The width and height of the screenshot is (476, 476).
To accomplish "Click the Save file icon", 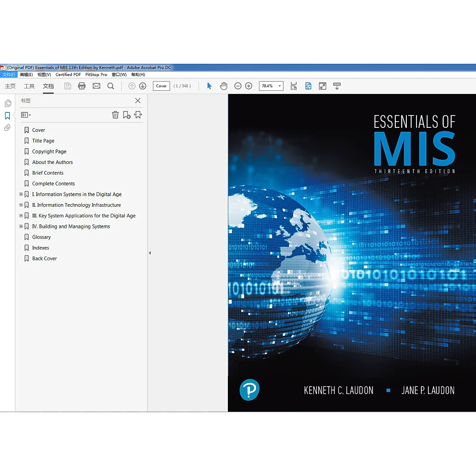I will tap(67, 86).
